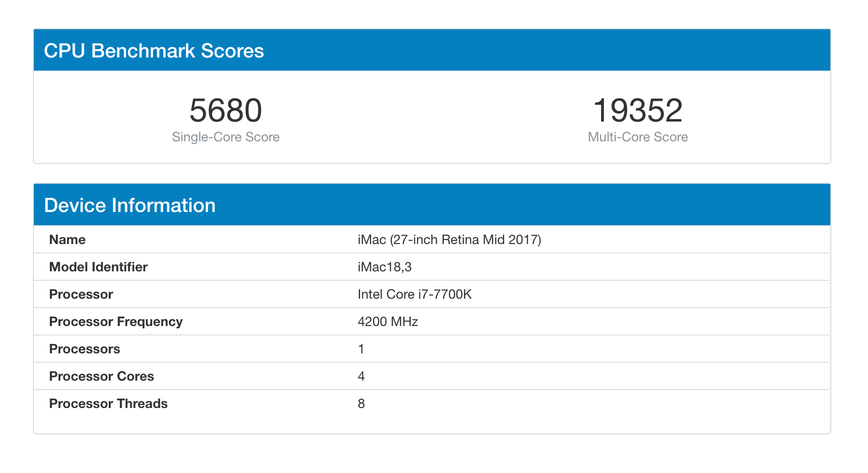Click the CPU Benchmark Scores header
This screenshot has width=868, height=473.
click(154, 51)
